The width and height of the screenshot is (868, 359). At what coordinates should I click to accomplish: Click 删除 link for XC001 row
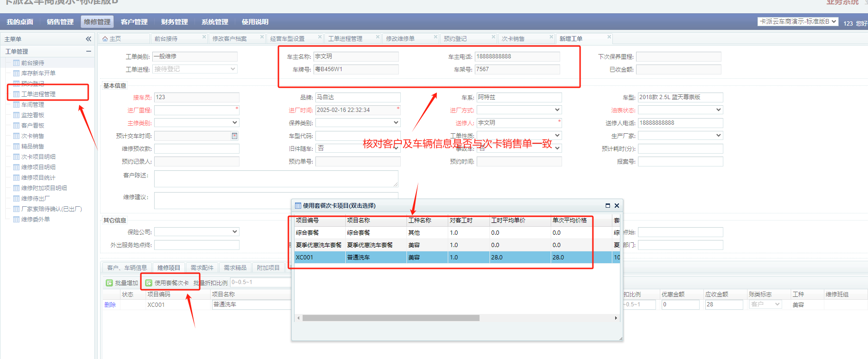[x=110, y=305]
